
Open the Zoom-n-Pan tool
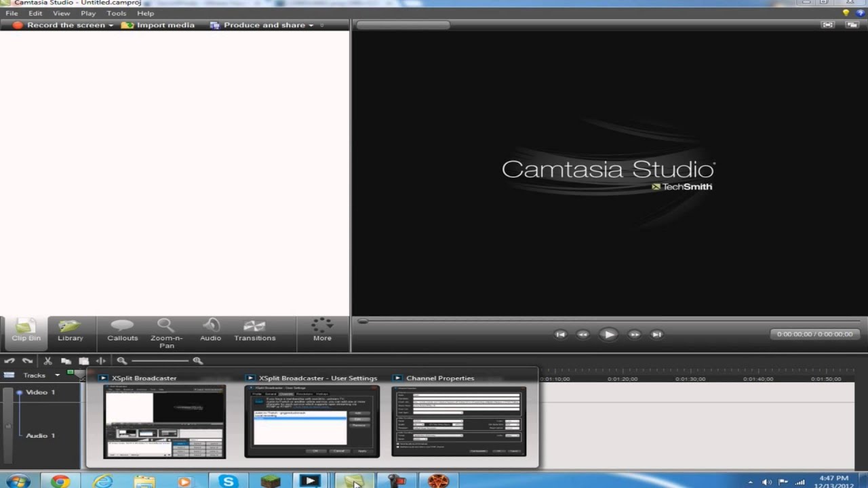coord(166,333)
